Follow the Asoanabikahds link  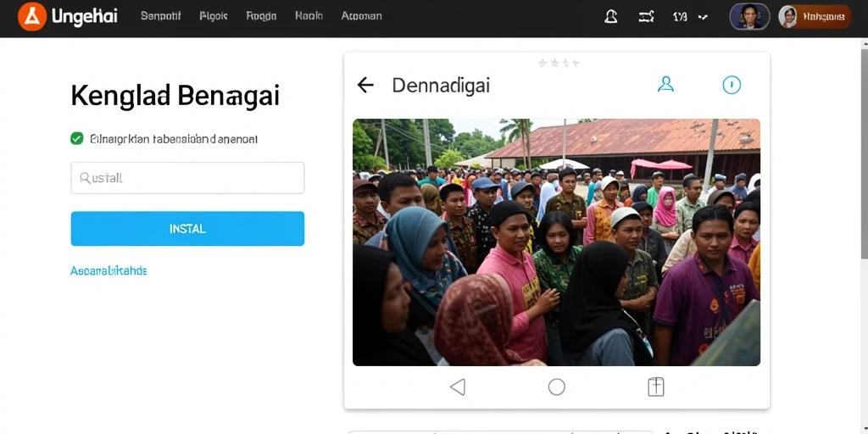point(108,270)
